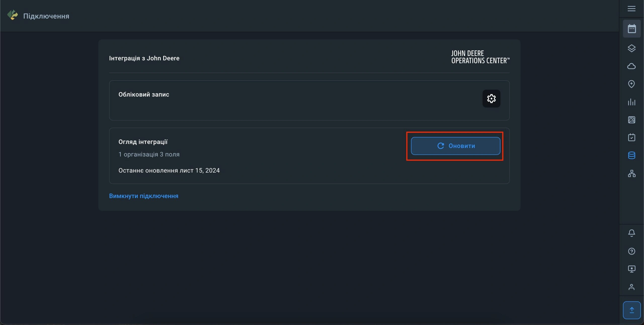Open the task calendar check icon
This screenshot has height=325, width=644.
click(x=631, y=137)
